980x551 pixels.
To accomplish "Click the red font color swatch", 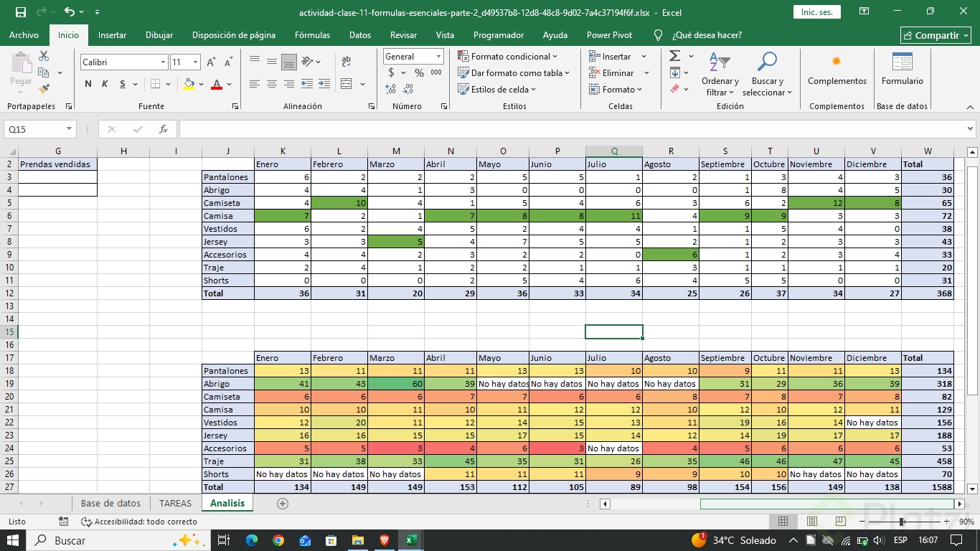I will click(x=217, y=84).
